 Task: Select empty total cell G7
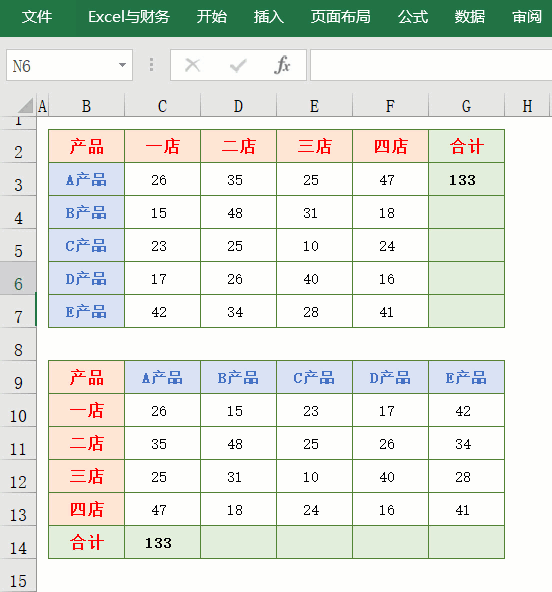[466, 311]
